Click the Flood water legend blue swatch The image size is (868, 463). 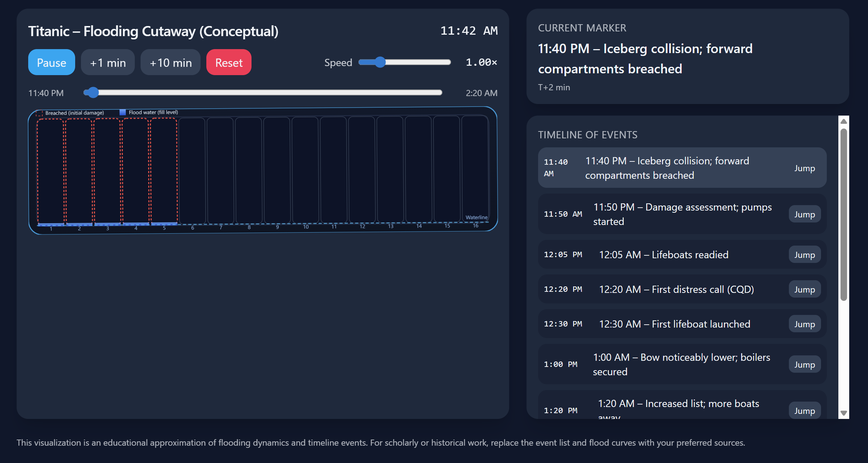coord(123,112)
